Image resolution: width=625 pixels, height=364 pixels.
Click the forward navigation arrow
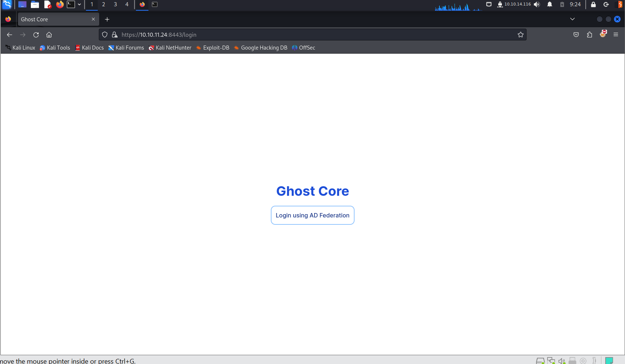point(23,35)
